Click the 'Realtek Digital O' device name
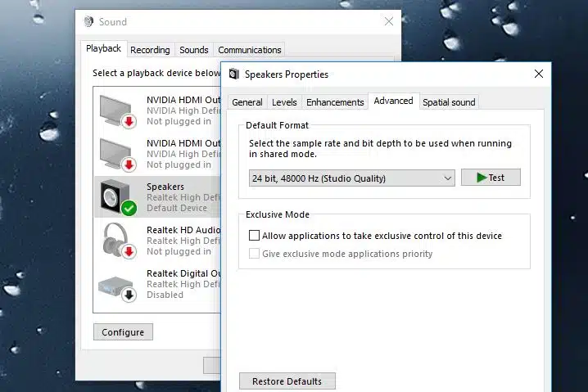The height and width of the screenshot is (392, 588). pyautogui.click(x=183, y=273)
